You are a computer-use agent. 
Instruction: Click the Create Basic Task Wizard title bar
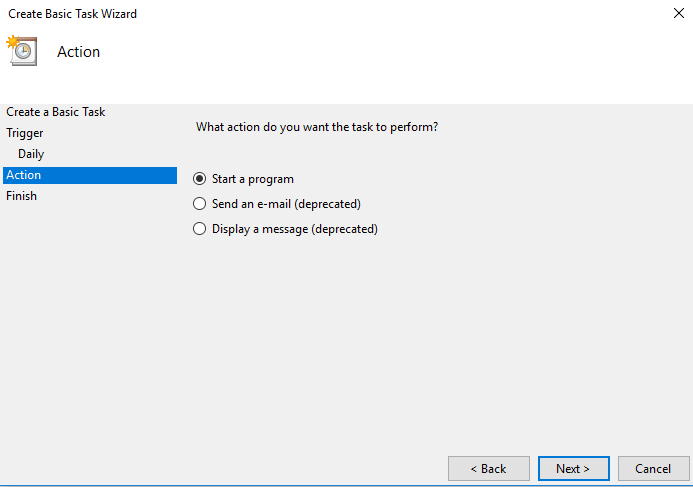pyautogui.click(x=300, y=14)
